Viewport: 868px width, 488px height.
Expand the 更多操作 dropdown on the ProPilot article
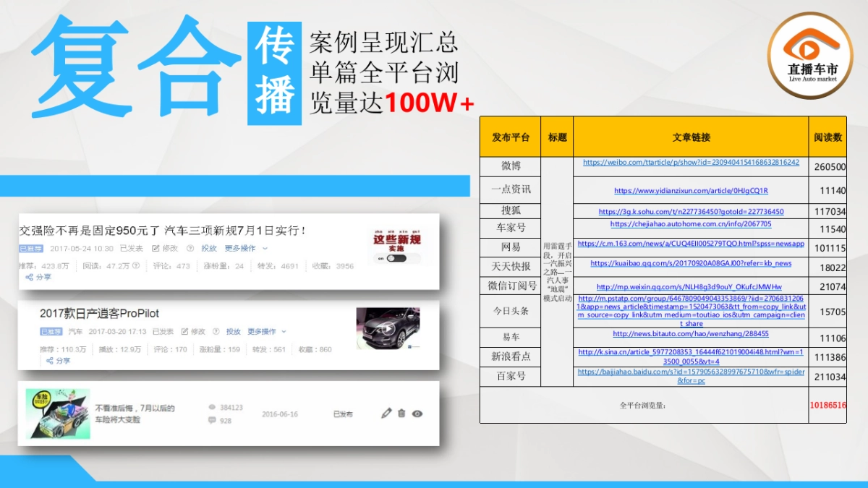[x=263, y=330]
